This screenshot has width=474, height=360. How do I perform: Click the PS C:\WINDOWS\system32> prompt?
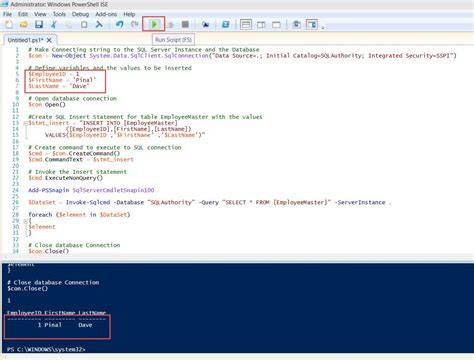(x=46, y=349)
